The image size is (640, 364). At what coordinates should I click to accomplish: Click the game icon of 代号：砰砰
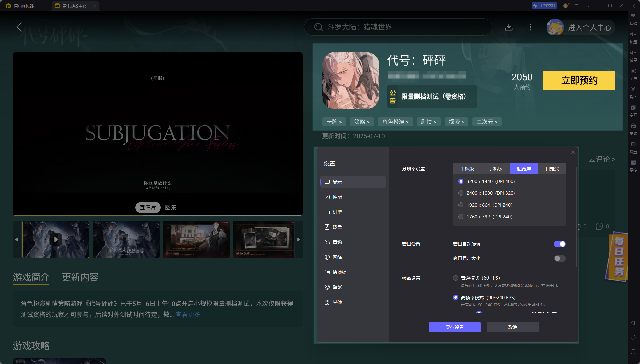click(350, 80)
